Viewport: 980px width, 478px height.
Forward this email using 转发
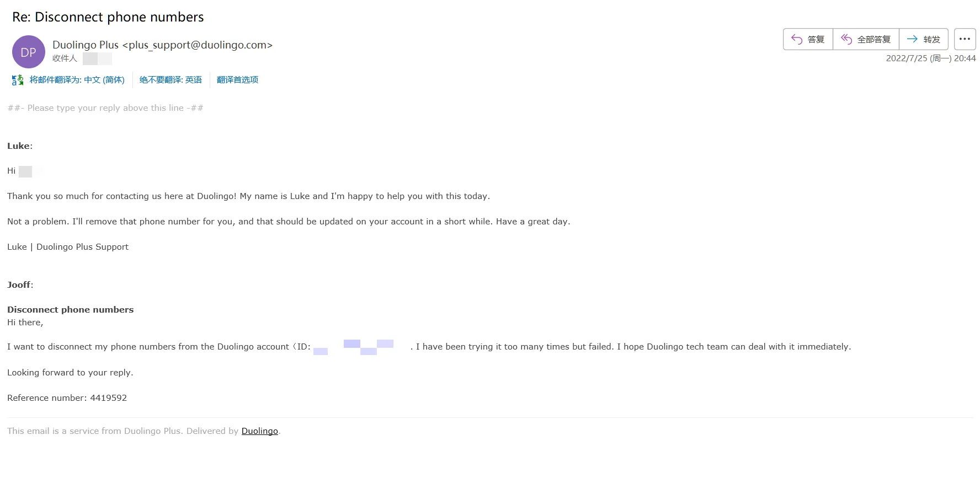pyautogui.click(x=923, y=39)
